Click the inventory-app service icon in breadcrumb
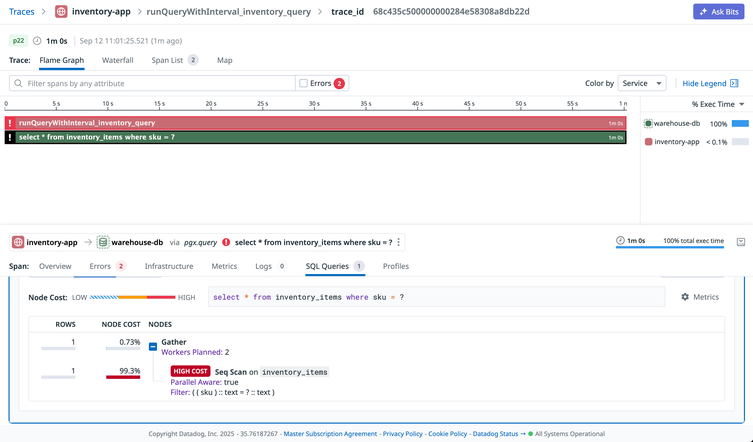753x442 pixels. (x=61, y=12)
